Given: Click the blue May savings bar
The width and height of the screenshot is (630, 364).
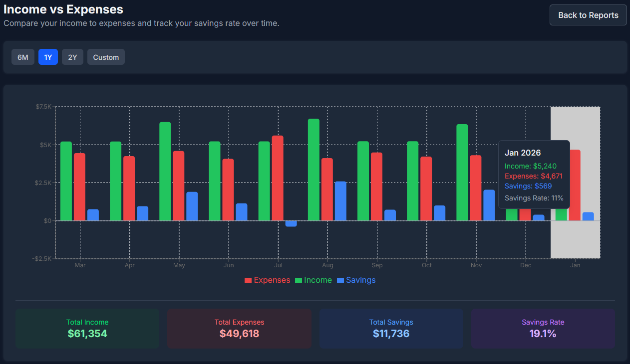Looking at the screenshot, I should click(192, 206).
